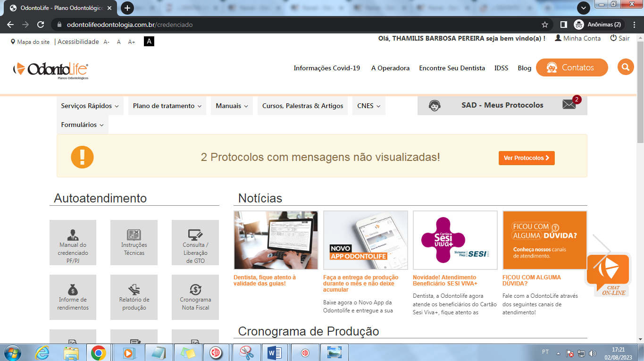Screen dimensions: 644x361
Task: Expand the Manuais dropdown
Action: pos(232,106)
